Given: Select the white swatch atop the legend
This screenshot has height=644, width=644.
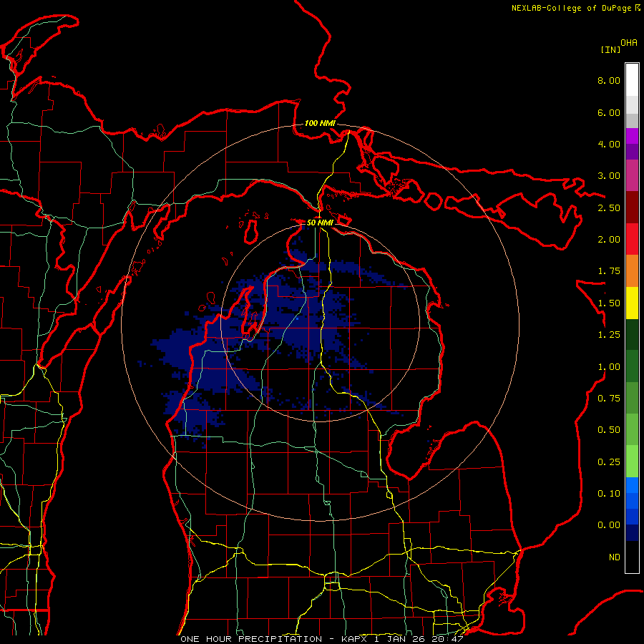Looking at the screenshot, I should (x=632, y=79).
